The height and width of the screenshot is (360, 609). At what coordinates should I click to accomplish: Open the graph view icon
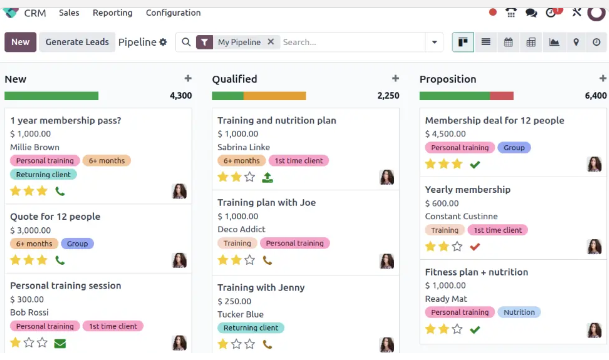pos(554,42)
